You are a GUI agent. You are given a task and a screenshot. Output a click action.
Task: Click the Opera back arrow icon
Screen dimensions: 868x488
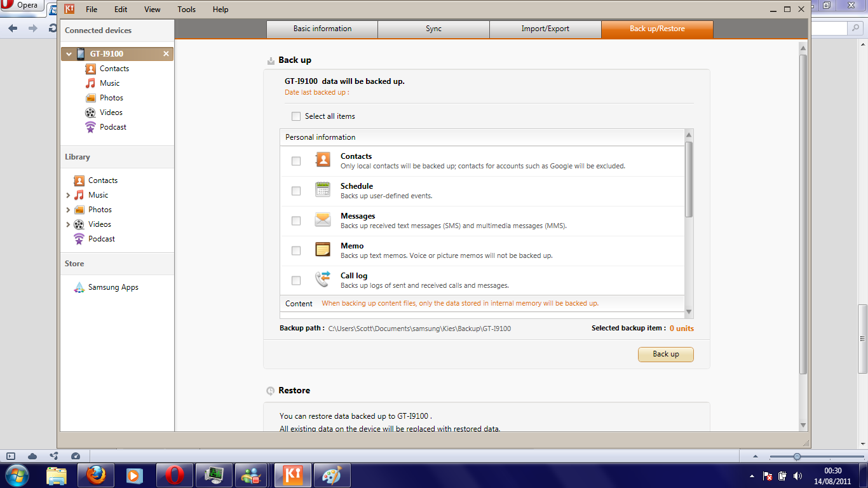[13, 29]
